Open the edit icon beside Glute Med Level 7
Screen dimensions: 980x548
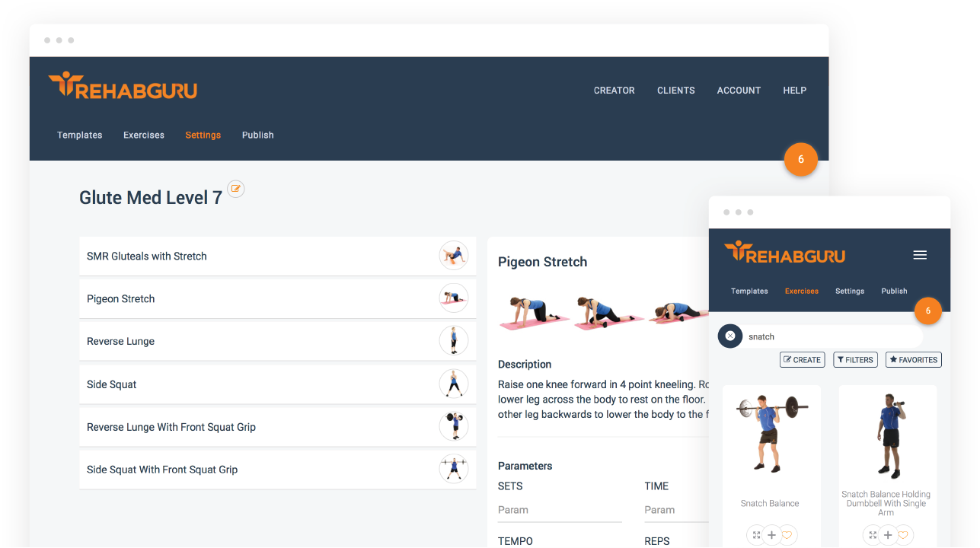pos(236,189)
